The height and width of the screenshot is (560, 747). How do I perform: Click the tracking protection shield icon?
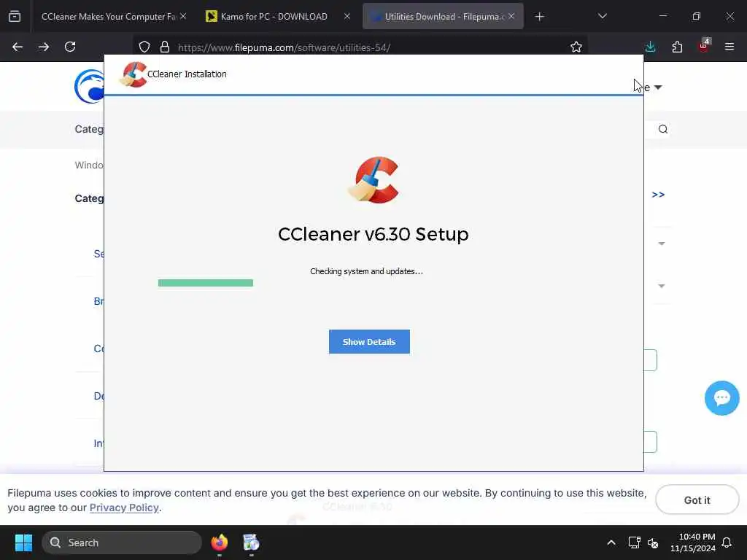pos(144,47)
